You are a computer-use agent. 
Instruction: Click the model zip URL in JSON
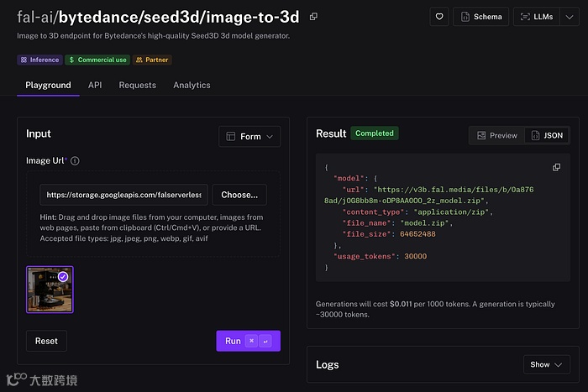click(x=428, y=195)
